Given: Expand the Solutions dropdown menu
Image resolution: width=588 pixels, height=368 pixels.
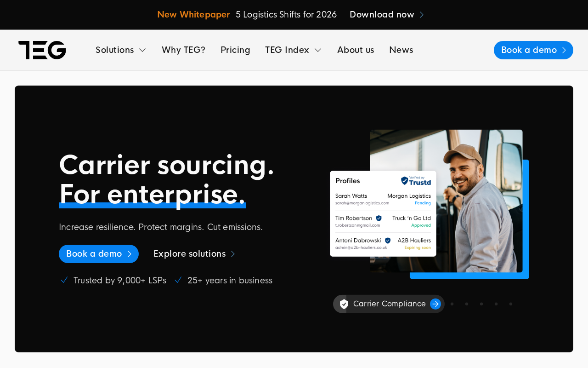Looking at the screenshot, I should tap(121, 50).
